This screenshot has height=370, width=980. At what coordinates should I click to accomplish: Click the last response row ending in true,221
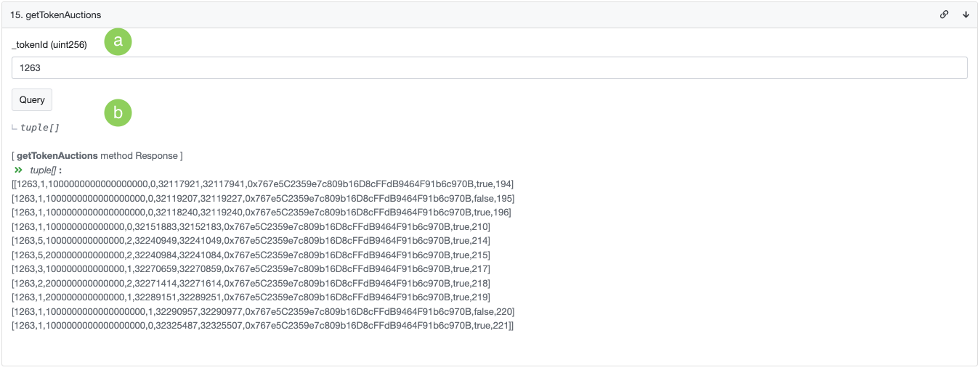(x=263, y=326)
